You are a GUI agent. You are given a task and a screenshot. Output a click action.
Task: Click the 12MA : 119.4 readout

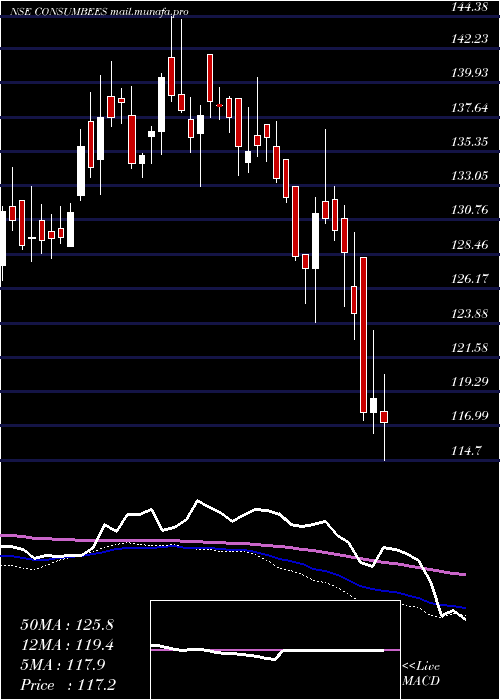pos(67,645)
